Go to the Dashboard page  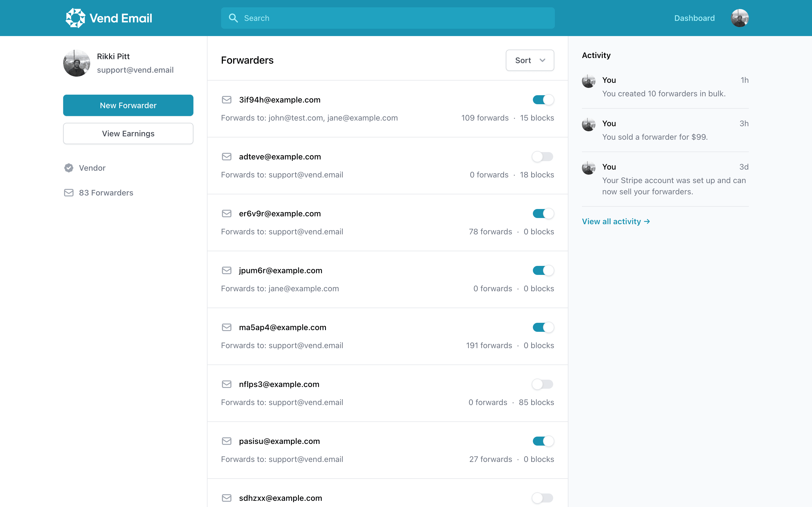[694, 18]
